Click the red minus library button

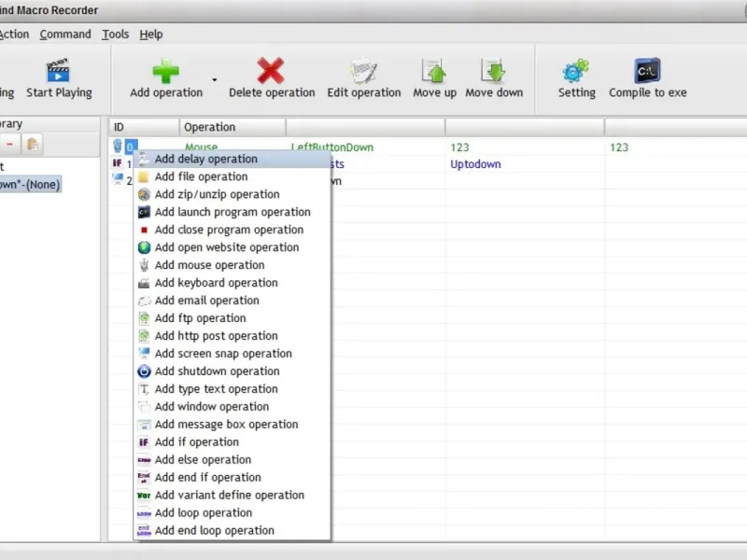click(10, 145)
